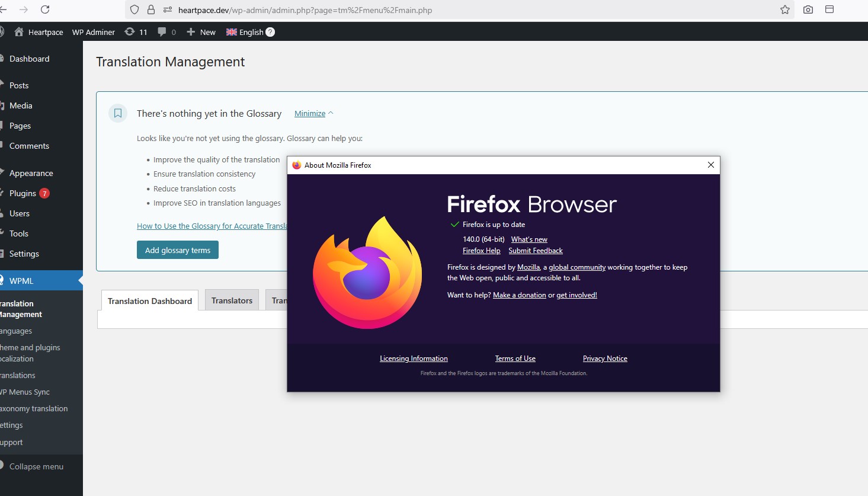
Task: Open the Privacy Notice link
Action: tap(605, 359)
